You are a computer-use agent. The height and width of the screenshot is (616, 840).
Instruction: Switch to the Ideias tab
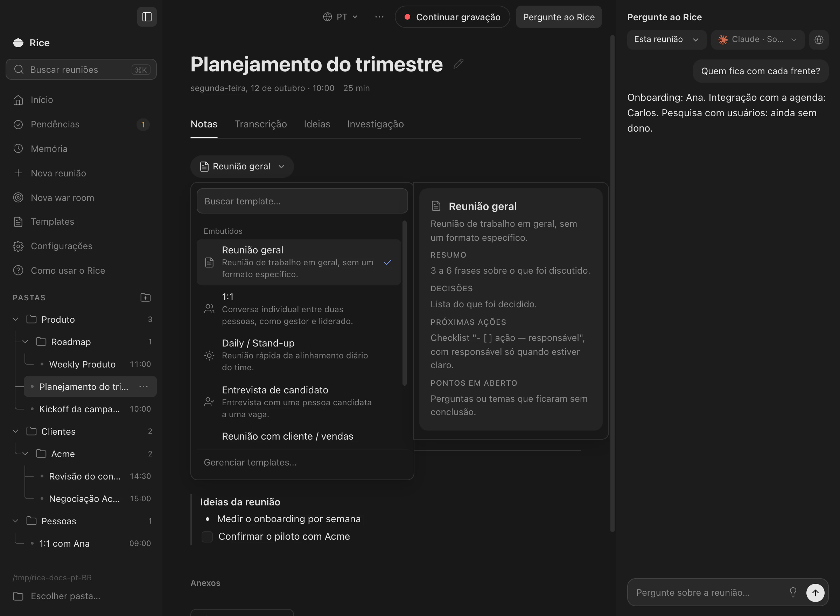pyautogui.click(x=317, y=124)
